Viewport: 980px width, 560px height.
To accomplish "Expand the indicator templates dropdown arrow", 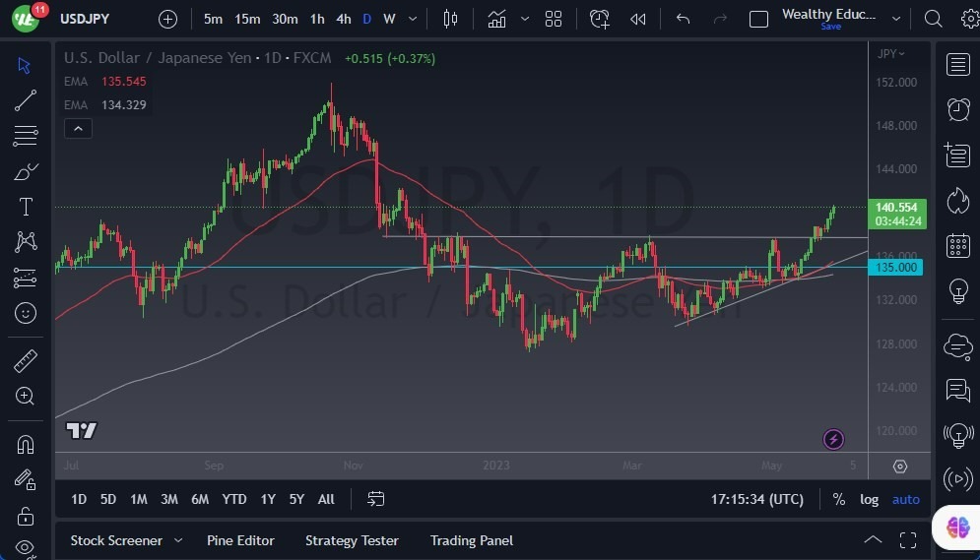I will tap(525, 20).
